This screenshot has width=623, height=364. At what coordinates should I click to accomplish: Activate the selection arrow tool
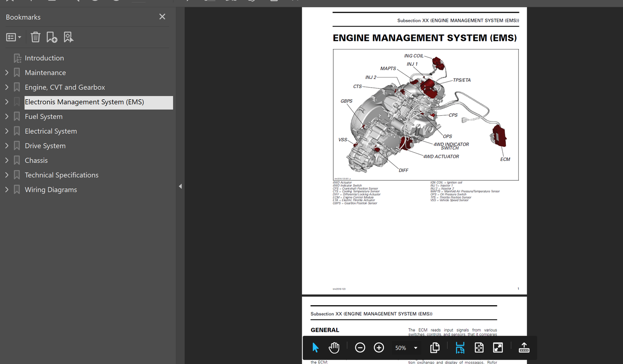pyautogui.click(x=315, y=348)
